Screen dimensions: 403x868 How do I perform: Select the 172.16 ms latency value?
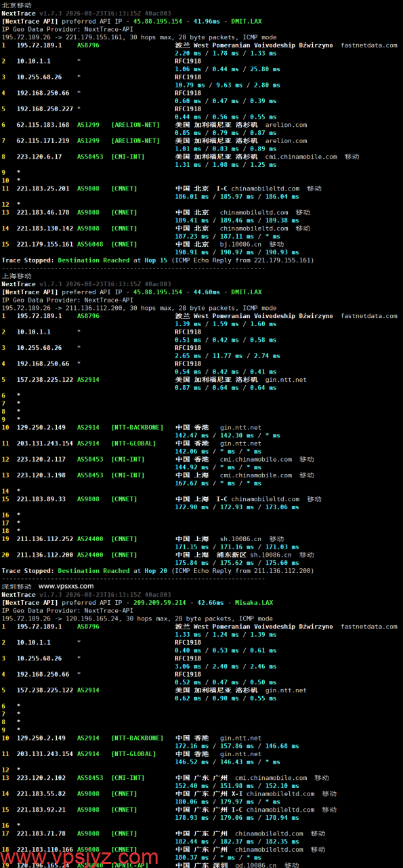click(x=190, y=746)
